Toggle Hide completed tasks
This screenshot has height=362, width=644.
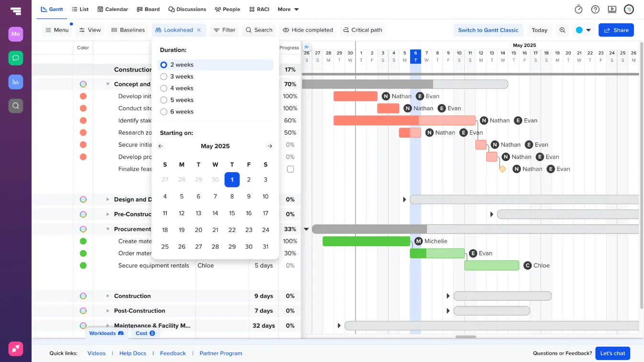click(308, 30)
